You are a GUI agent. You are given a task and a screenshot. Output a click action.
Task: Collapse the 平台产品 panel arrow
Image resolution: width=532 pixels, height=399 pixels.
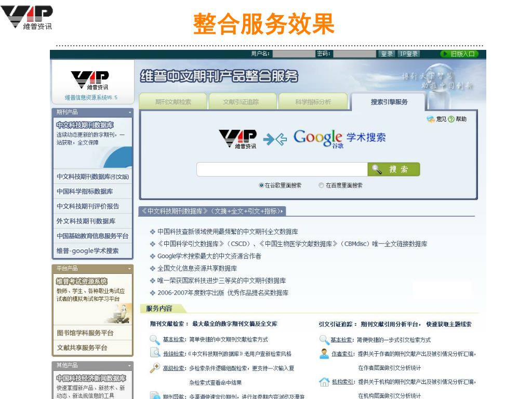tap(129, 269)
